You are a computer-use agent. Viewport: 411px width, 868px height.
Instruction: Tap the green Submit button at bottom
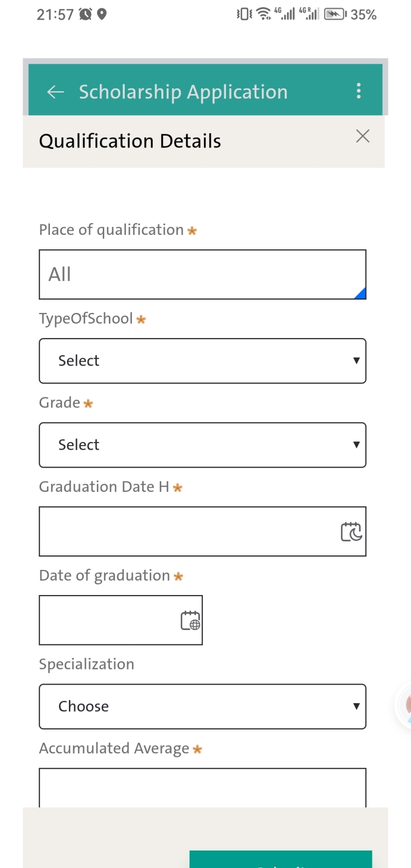(x=281, y=859)
